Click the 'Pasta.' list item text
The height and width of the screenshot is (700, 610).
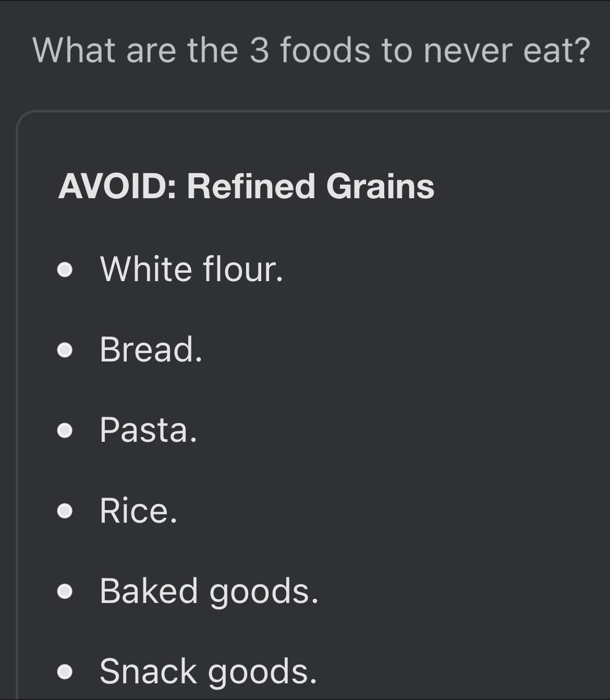click(149, 430)
